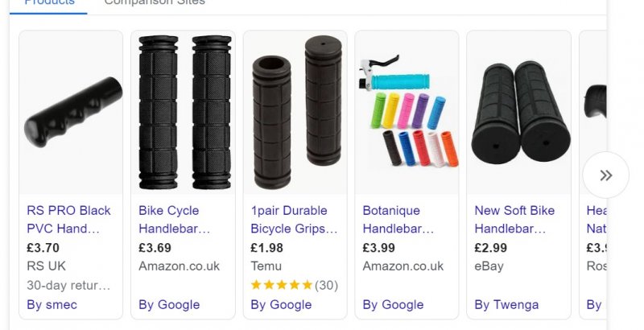Click the £1.98 Temu price
Image resolution: width=644 pixels, height=330 pixels.
[267, 247]
